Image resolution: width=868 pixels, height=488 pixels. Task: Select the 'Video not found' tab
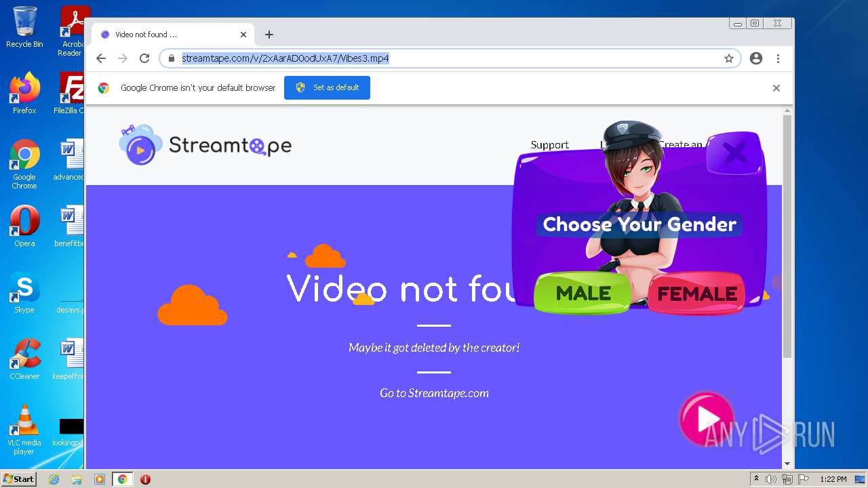(x=173, y=35)
